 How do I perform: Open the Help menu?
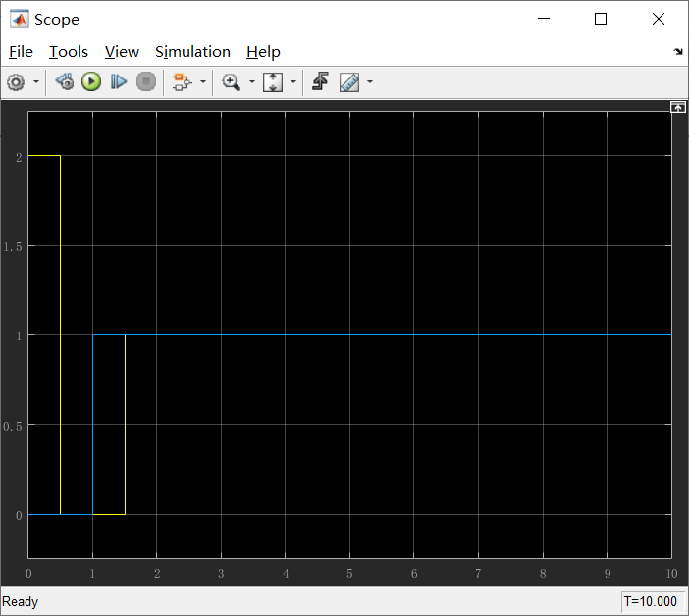[x=263, y=52]
